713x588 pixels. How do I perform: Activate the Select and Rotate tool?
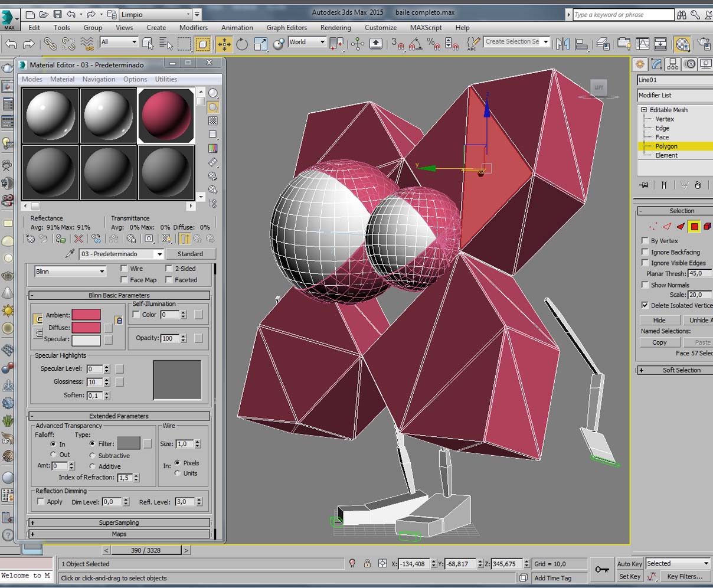coord(242,44)
